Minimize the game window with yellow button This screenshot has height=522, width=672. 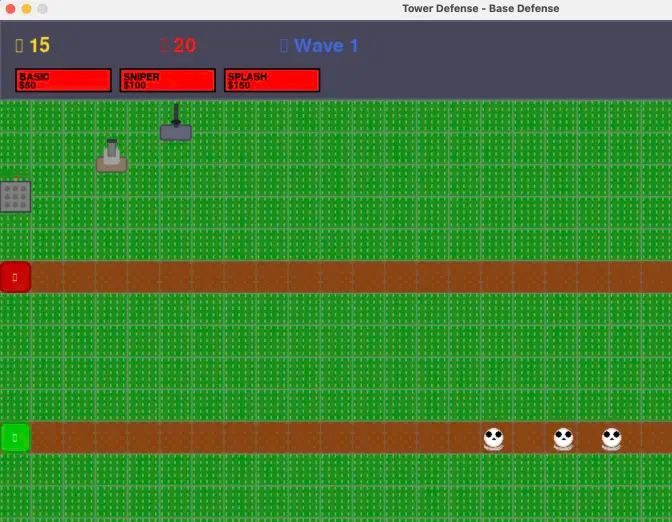[x=26, y=8]
